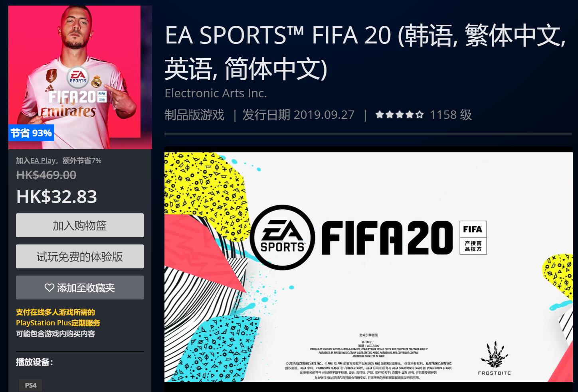Viewport: 578px width, 392px height.
Task: Click the PS4 platform tag
Action: click(x=31, y=385)
